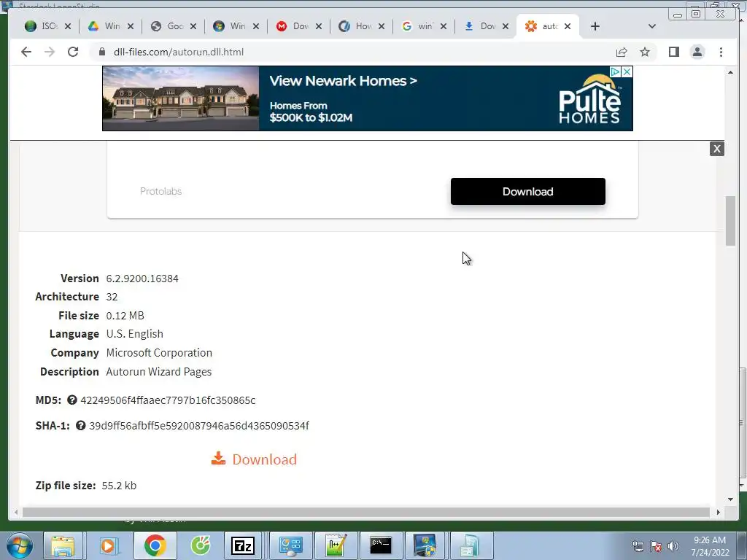Click the Microsoft Corporation company text
Image resolution: width=747 pixels, height=560 pixels.
[x=159, y=353]
